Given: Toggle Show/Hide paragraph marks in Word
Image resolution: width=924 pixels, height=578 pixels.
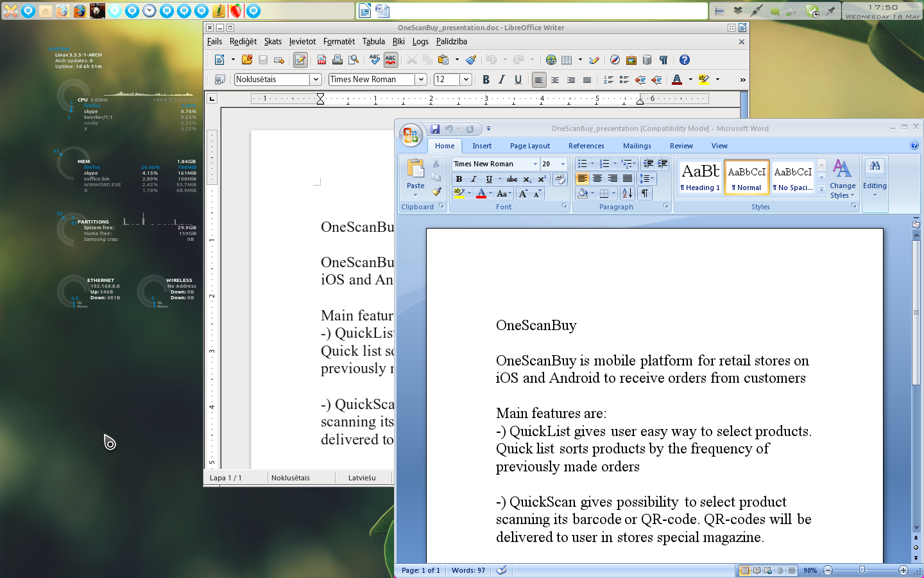Looking at the screenshot, I should pos(645,193).
